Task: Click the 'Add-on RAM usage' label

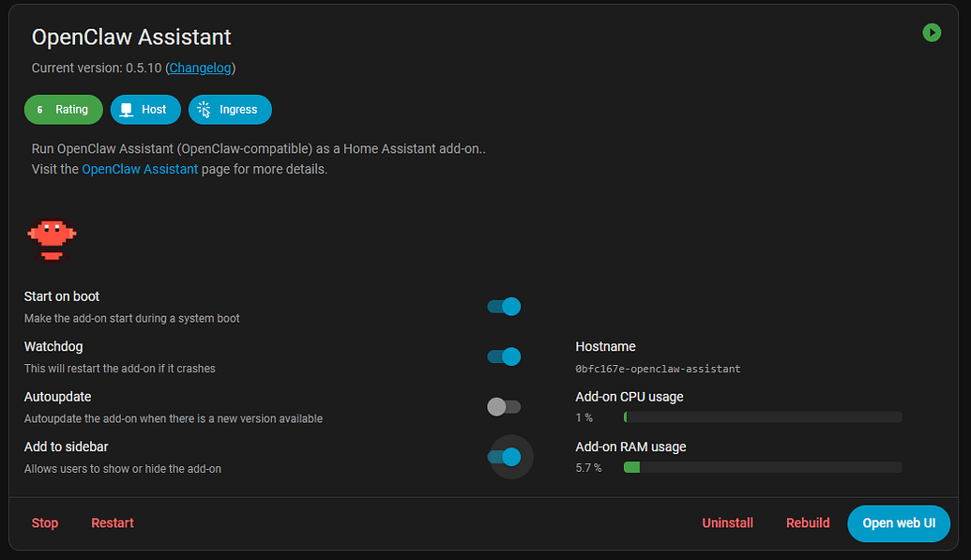Action: (630, 447)
